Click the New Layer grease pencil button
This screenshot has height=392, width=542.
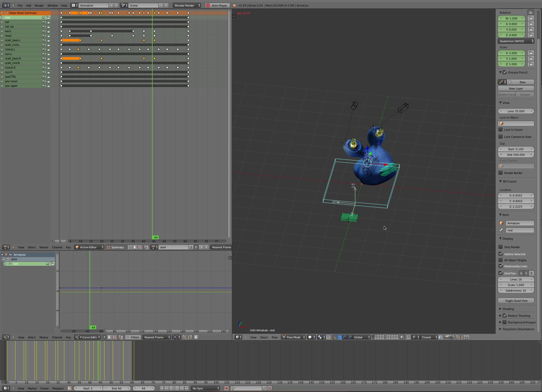[x=516, y=88]
